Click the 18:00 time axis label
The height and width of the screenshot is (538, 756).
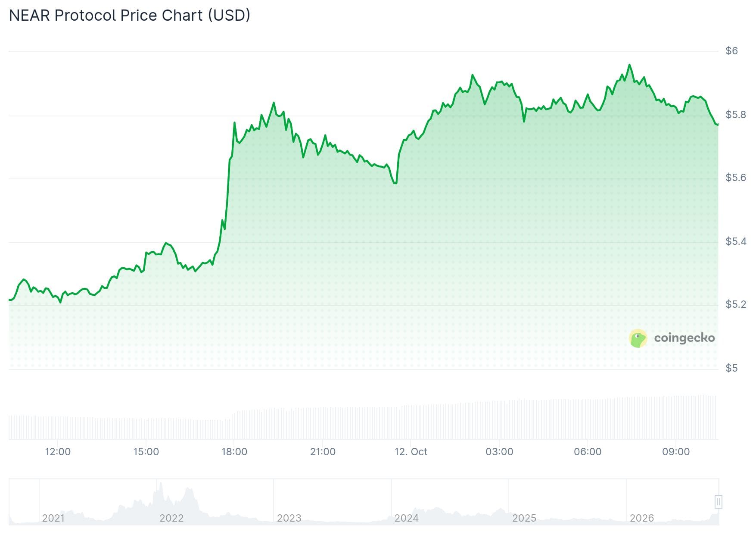coord(234,452)
